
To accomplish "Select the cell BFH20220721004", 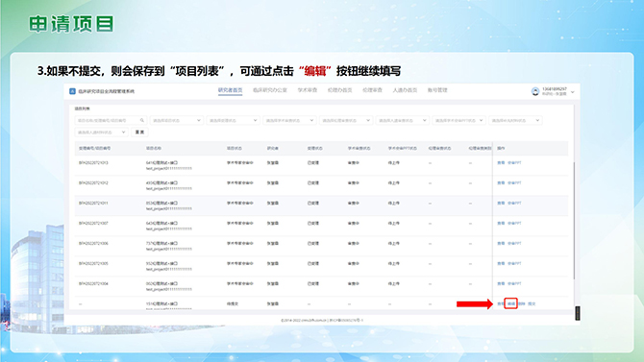I will pyautogui.click(x=93, y=283).
